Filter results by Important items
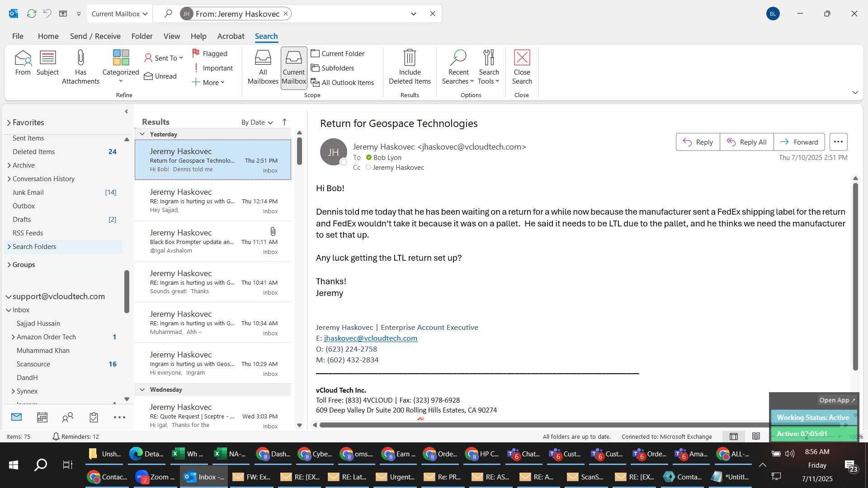 pyautogui.click(x=212, y=68)
